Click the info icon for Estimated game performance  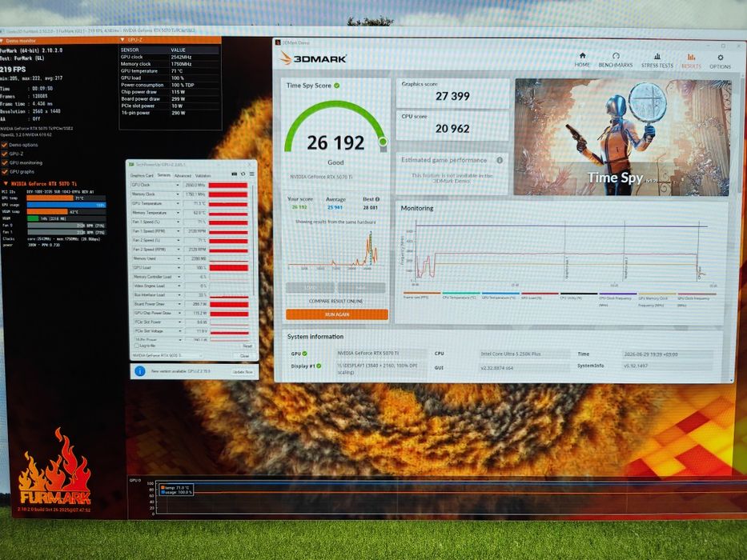pyautogui.click(x=500, y=161)
